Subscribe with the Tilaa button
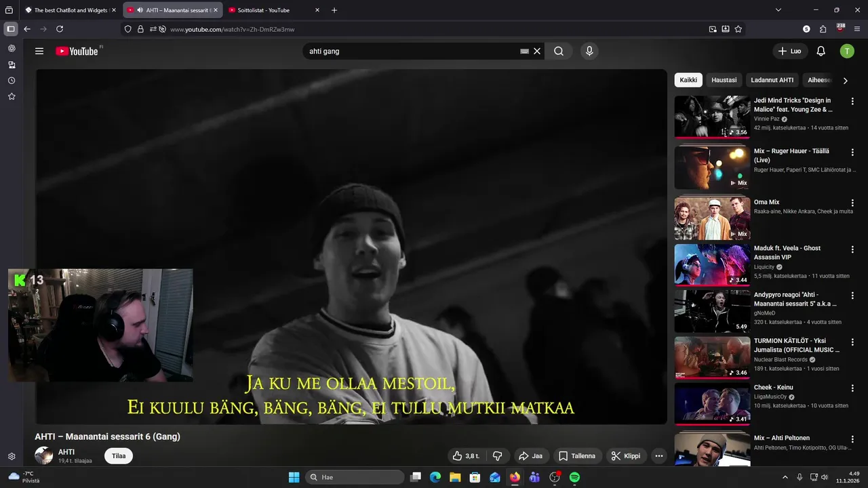The image size is (868, 488). pos(119,455)
